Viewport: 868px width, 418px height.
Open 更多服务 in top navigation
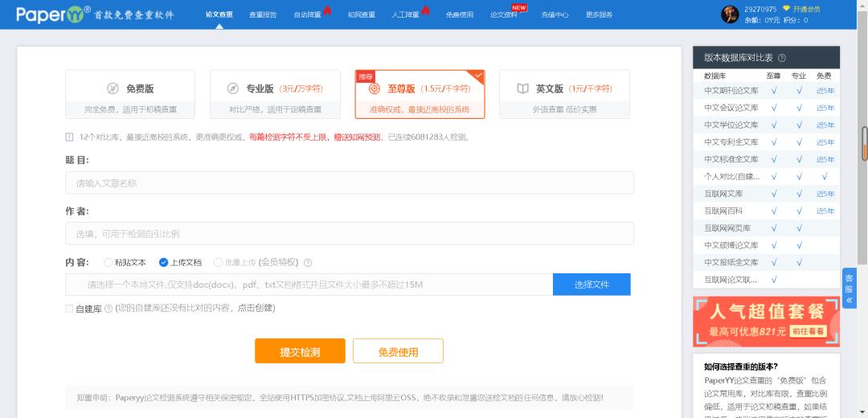pyautogui.click(x=599, y=15)
